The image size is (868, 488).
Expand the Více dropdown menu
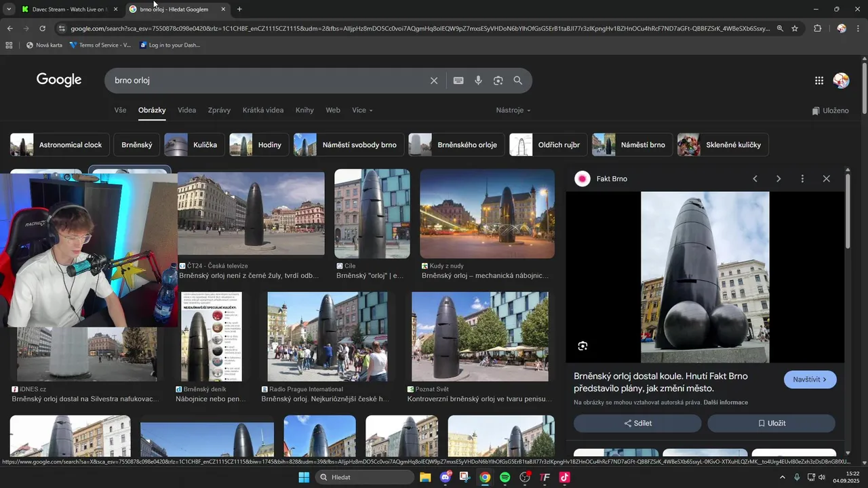pos(362,110)
